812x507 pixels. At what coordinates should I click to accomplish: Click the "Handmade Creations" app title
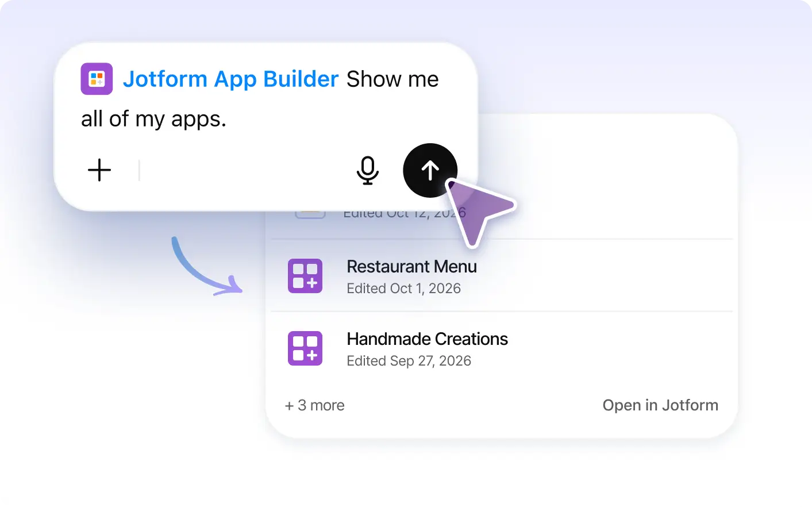pyautogui.click(x=427, y=339)
